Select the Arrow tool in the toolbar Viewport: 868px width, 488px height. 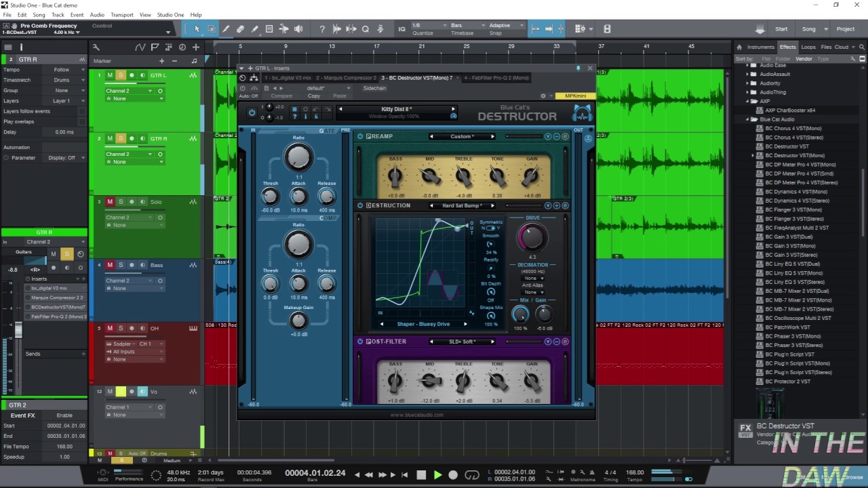[197, 29]
